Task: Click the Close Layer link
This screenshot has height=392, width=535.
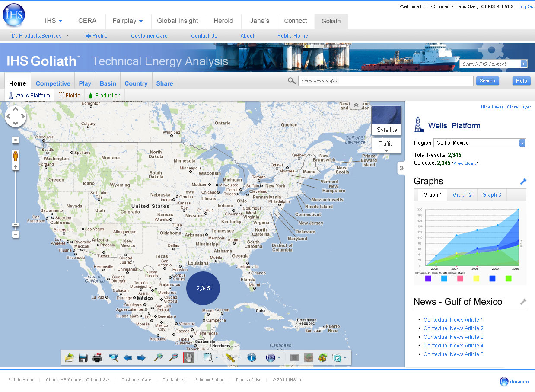Action: 519,107
